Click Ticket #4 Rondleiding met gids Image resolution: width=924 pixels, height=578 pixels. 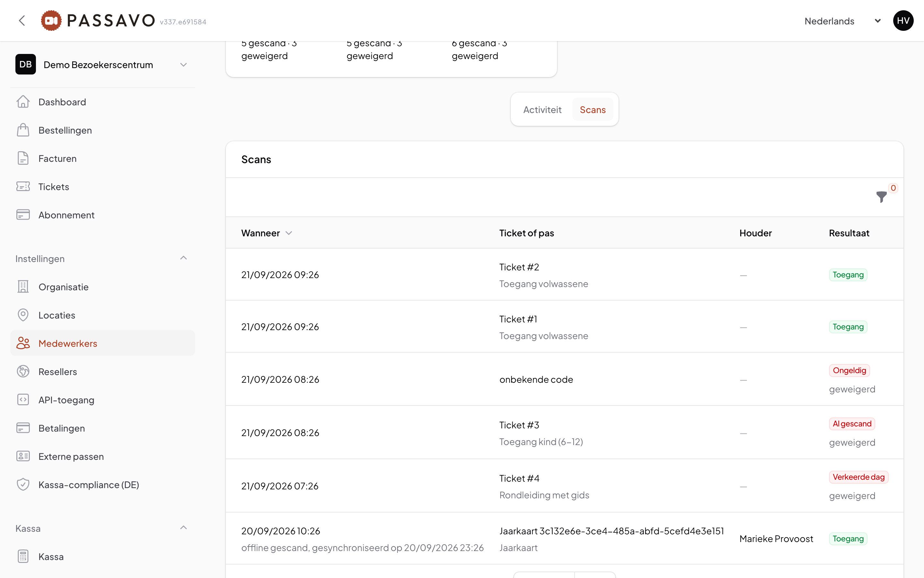[564, 486]
